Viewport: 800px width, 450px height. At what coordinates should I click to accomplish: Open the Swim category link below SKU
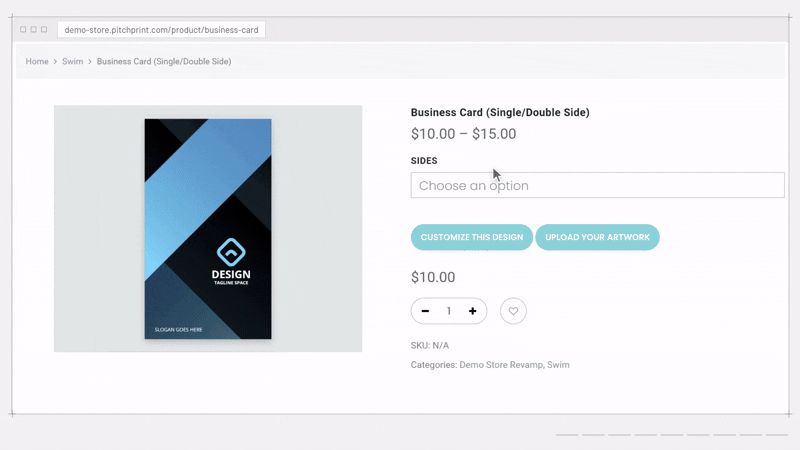click(x=558, y=365)
